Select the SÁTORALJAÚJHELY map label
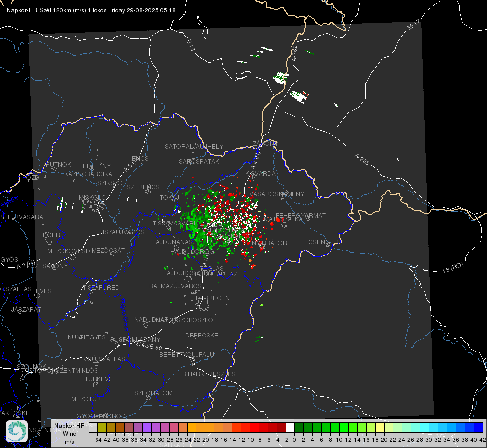The height and width of the screenshot is (448, 487). coord(194,146)
